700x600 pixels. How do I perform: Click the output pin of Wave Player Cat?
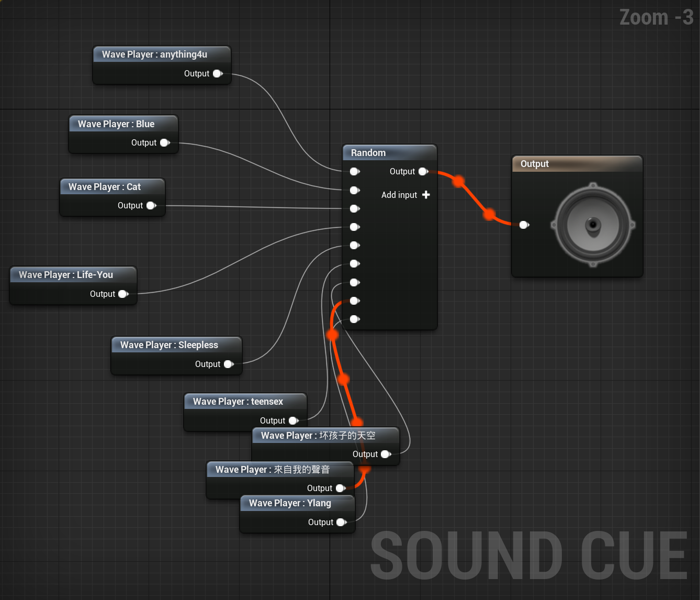(151, 206)
